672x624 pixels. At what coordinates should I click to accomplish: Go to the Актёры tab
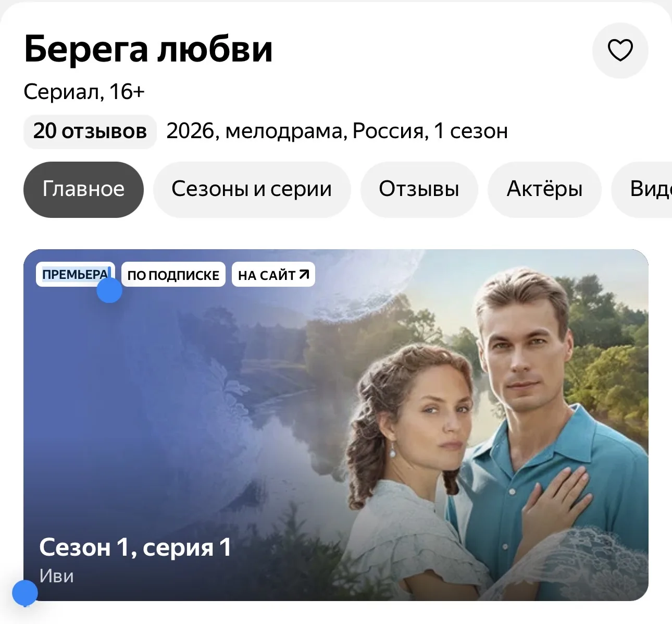[x=544, y=189]
